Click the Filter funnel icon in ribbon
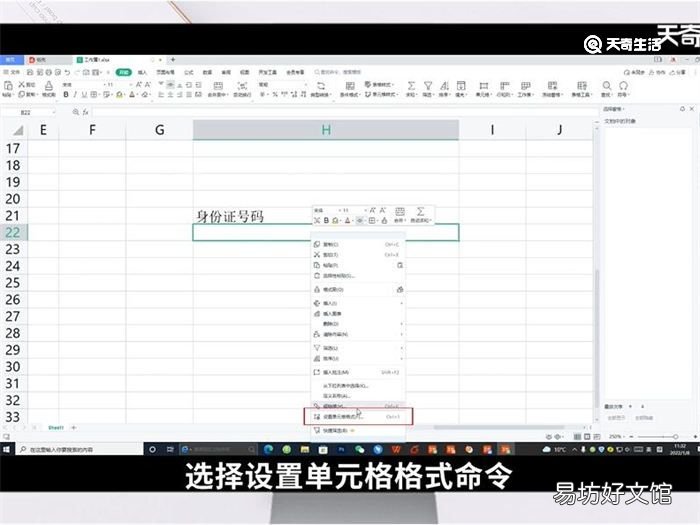 [x=428, y=85]
